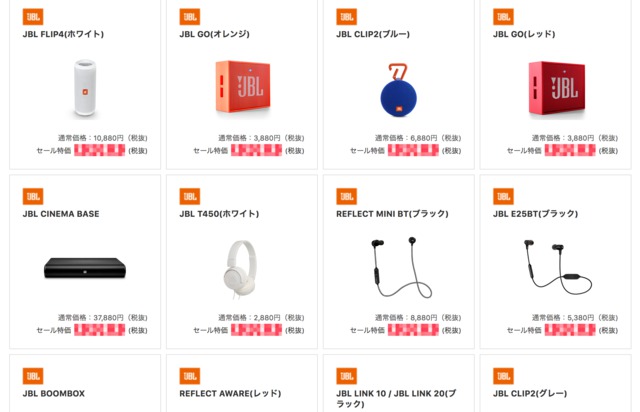640x412 pixels.
Task: Click the JBL logo above GO red
Action: coord(503,17)
